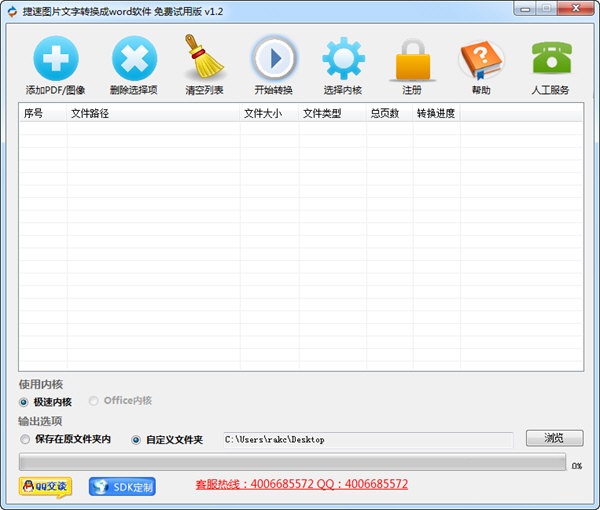
Task: Clear the list with the broom icon
Action: tap(204, 57)
